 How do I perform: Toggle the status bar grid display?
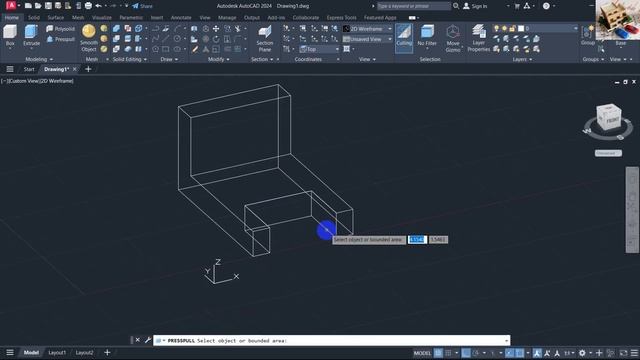[x=438, y=353]
